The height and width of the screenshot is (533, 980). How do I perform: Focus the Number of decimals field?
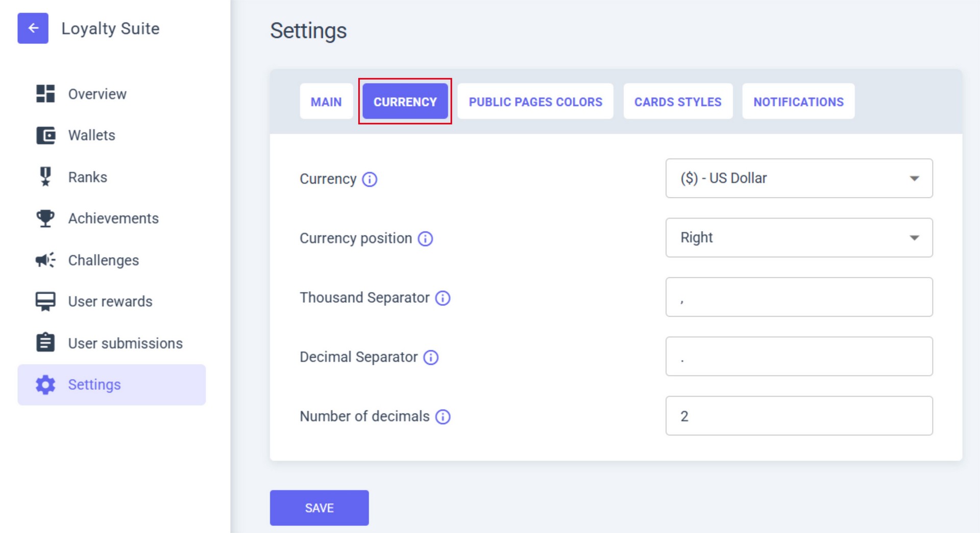(799, 416)
